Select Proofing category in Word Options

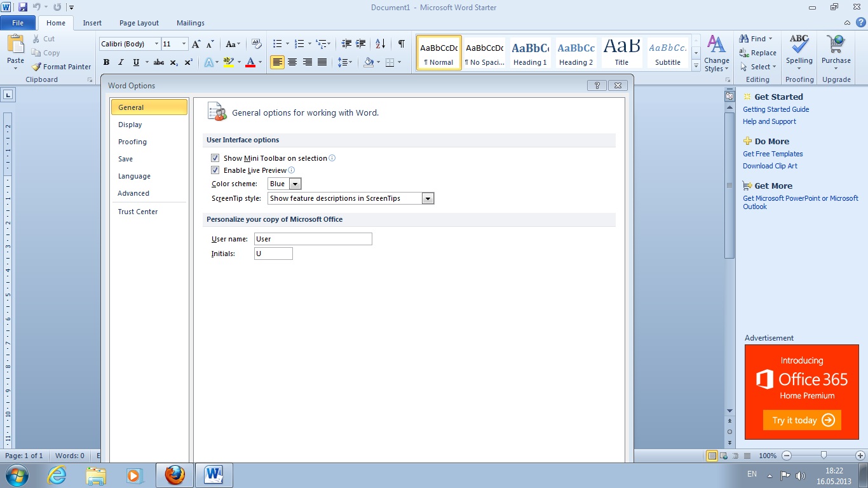[149, 142]
